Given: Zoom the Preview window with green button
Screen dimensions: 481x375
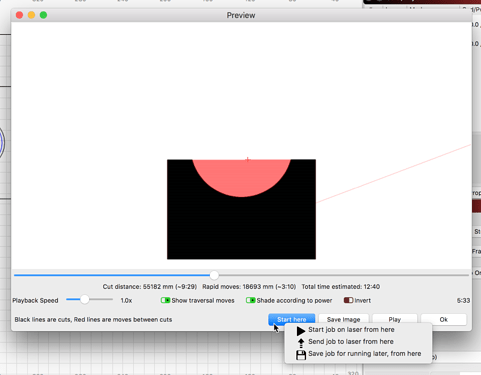Looking at the screenshot, I should pyautogui.click(x=43, y=15).
